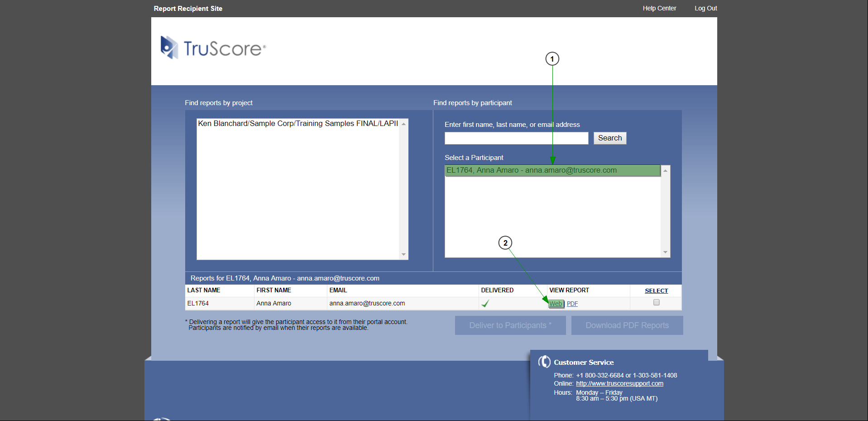Focus the participant name or email input field
The image size is (868, 421).
(516, 138)
